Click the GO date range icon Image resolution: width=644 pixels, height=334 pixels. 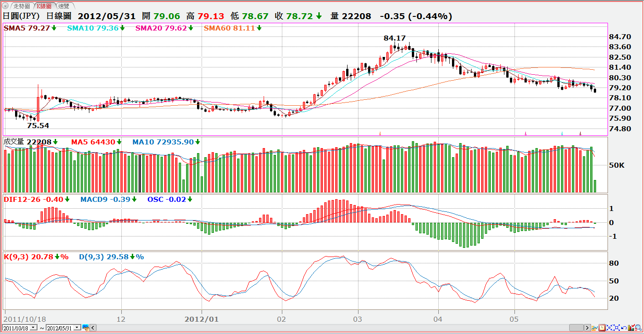pyautogui.click(x=86, y=327)
